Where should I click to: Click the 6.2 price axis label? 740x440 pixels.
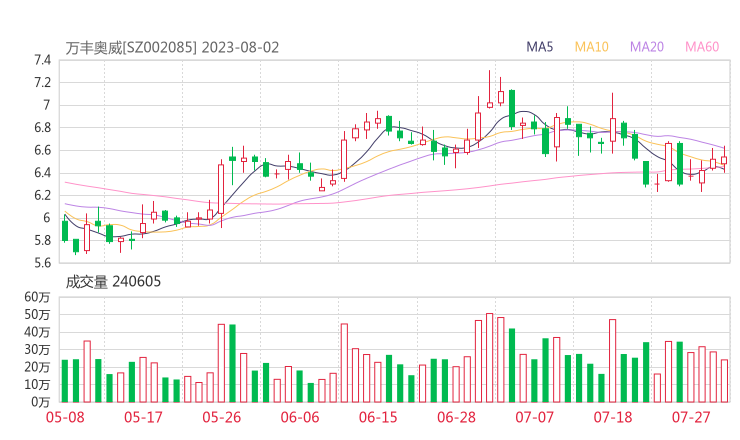pyautogui.click(x=42, y=195)
